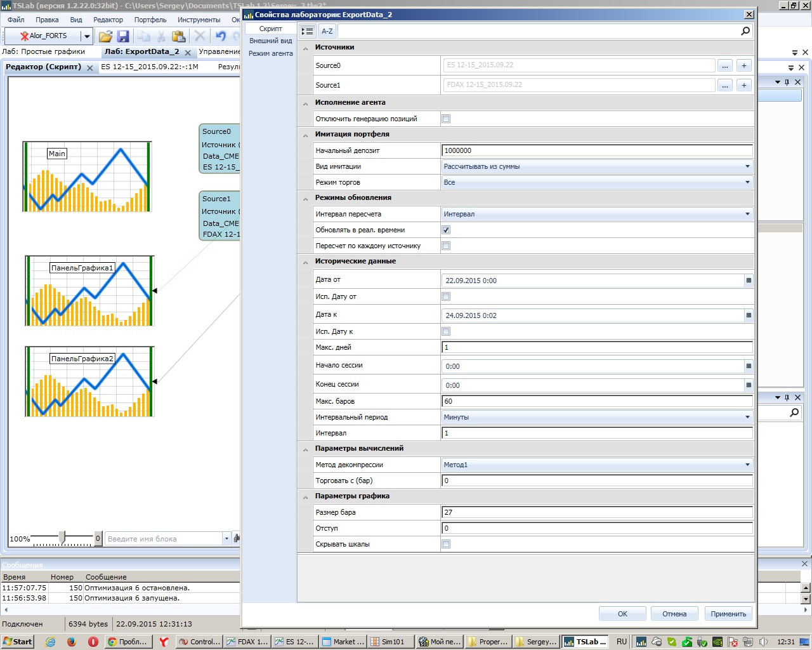Open the Вид имитации dropdown
This screenshot has height=650, width=812.
pos(747,166)
